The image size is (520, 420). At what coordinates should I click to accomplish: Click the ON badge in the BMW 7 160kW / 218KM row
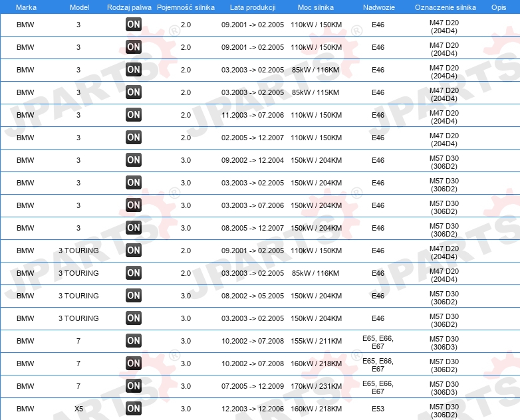tap(134, 363)
